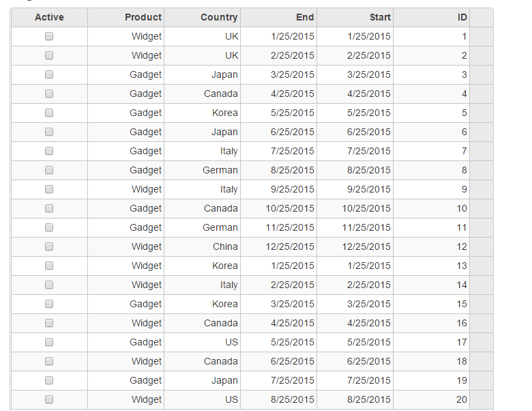The image size is (532, 411).
Task: Toggle Active checkbox in row ID 5
Action: click(x=49, y=113)
